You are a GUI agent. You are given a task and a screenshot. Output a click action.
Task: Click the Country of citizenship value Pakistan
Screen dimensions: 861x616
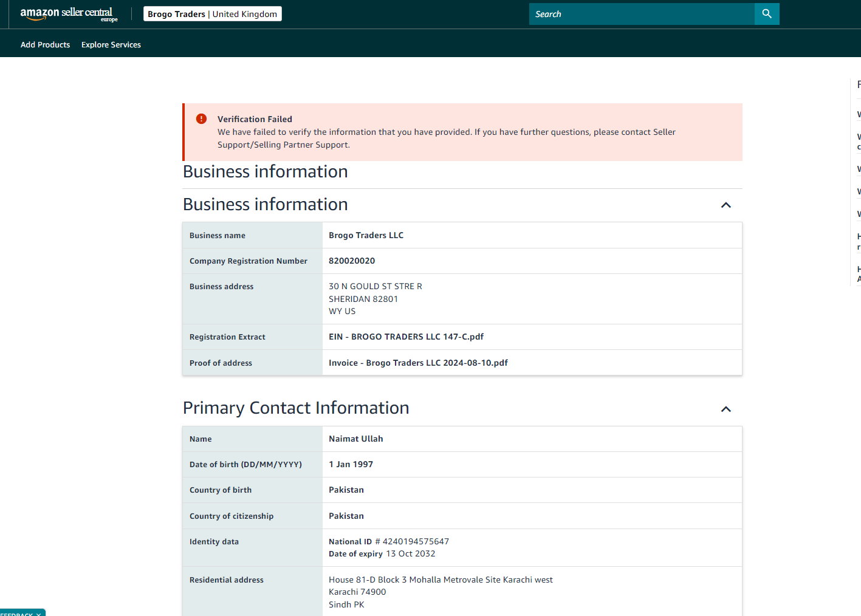(346, 516)
